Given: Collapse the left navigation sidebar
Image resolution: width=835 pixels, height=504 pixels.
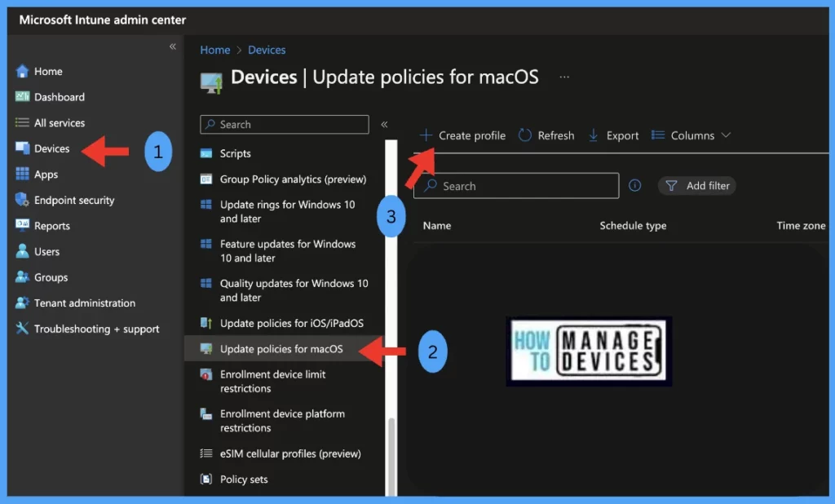Looking at the screenshot, I should [173, 46].
